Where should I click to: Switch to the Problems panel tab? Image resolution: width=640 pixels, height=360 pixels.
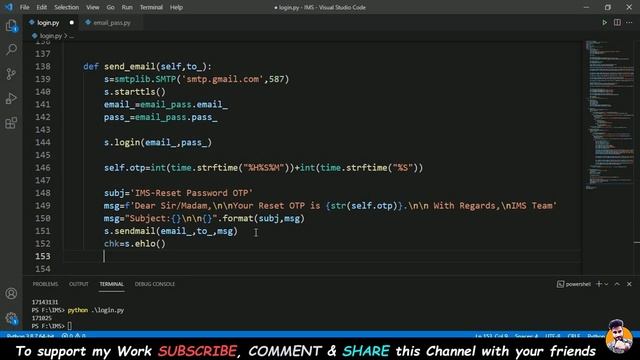pos(45,284)
